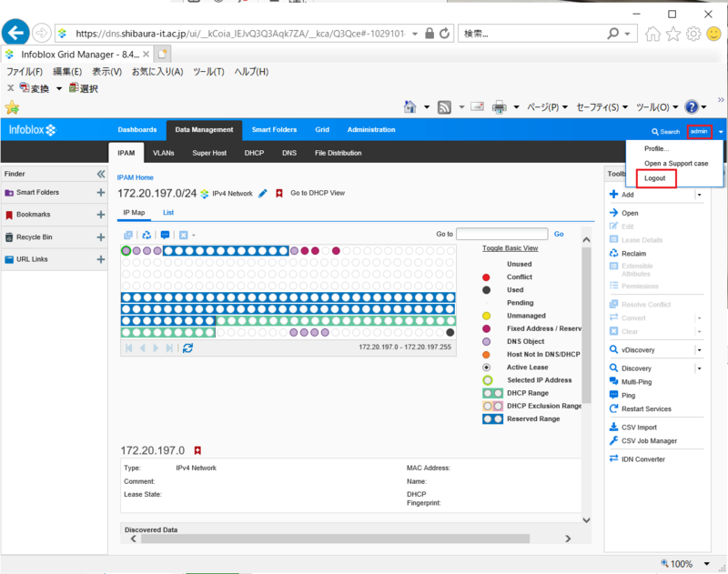Open the IDN Converter tool
This screenshot has height=574, width=728.
[642, 458]
